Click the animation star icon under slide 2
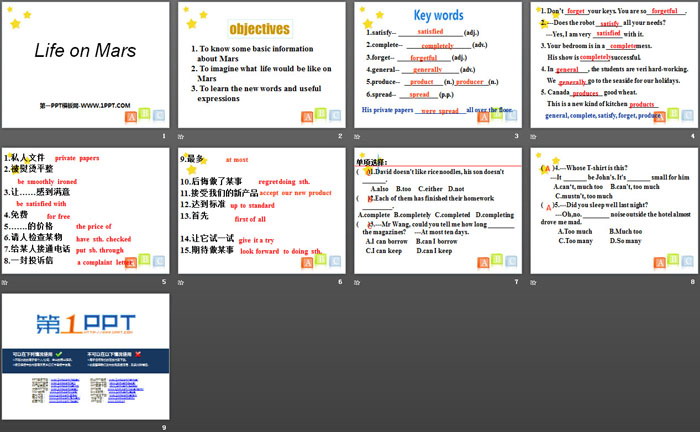This screenshot has height=432, width=700. click(x=182, y=136)
